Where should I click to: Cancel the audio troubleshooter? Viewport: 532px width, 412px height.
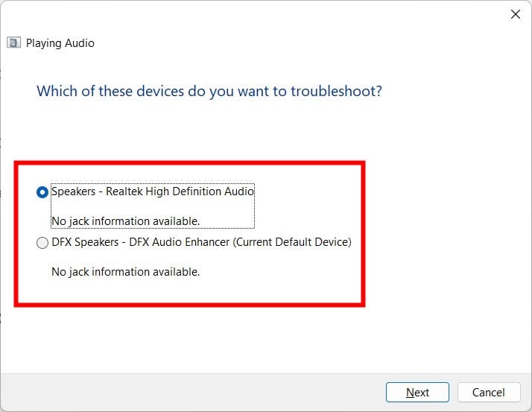point(489,393)
